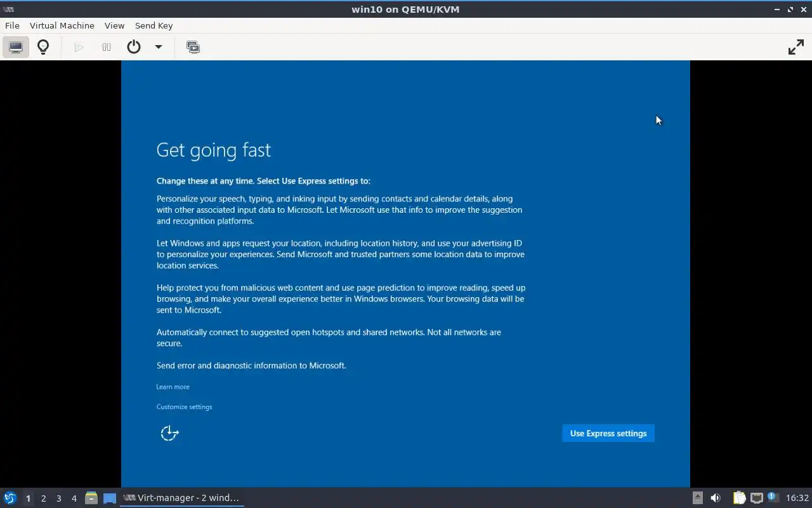
Task: Open the removable media tray icon
Action: [x=697, y=498]
